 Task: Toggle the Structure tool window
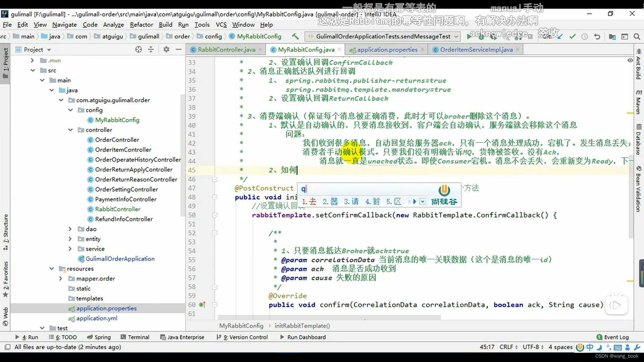click(5, 232)
